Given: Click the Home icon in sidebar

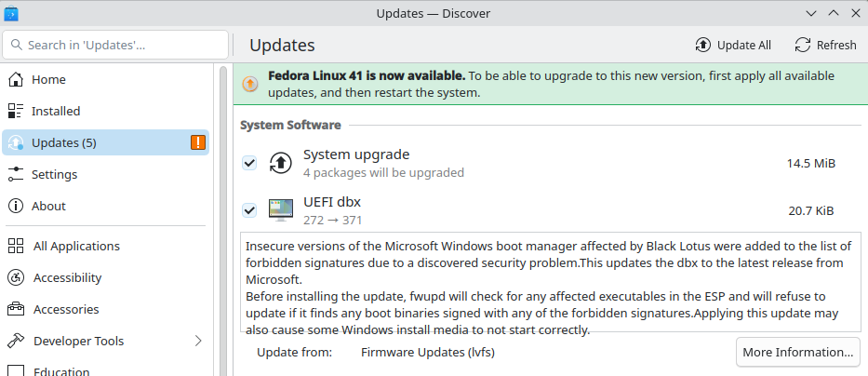Looking at the screenshot, I should (16, 80).
